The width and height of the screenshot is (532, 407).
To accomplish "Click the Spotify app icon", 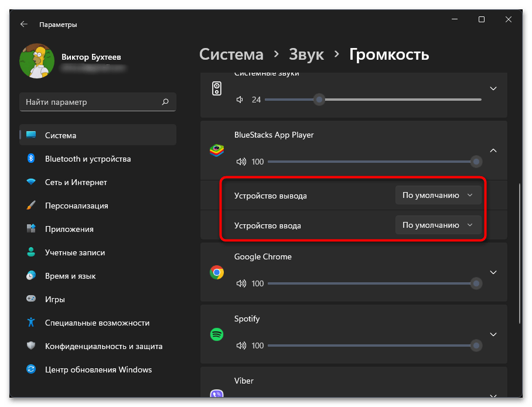I will (x=217, y=334).
